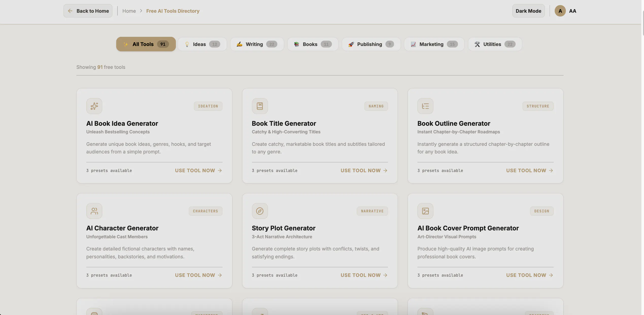Viewport: 644px width, 315px height.
Task: Click the AI Book Cover Prompt image icon
Action: (x=425, y=211)
